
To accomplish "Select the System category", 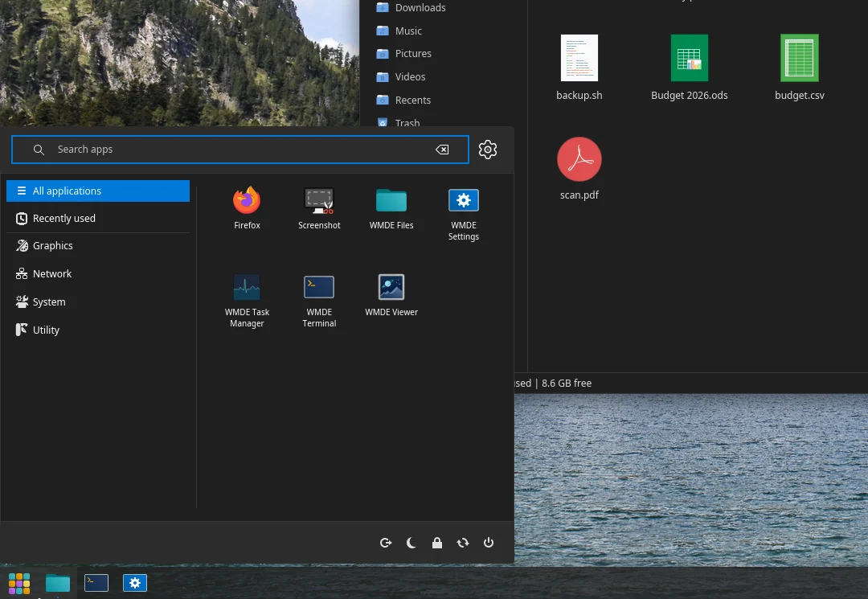I will pos(98,302).
